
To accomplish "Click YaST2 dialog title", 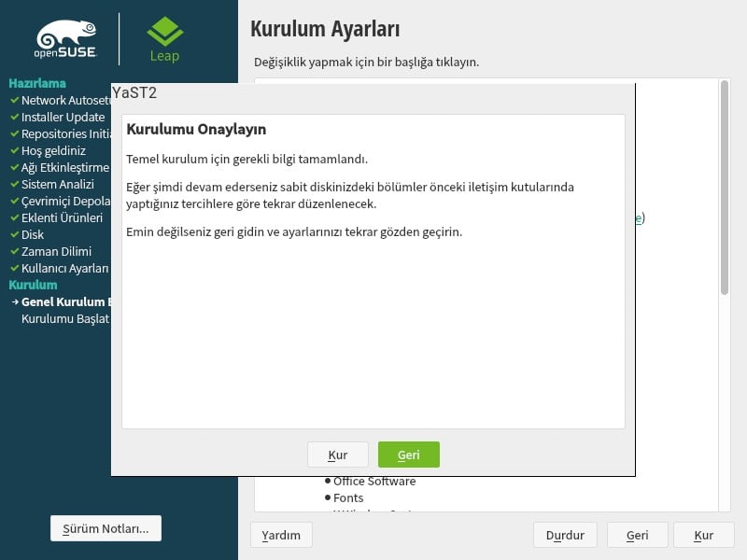I will (x=134, y=92).
